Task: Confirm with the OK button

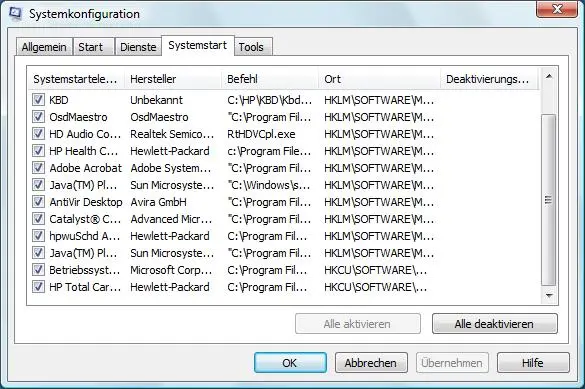Action: [290, 363]
